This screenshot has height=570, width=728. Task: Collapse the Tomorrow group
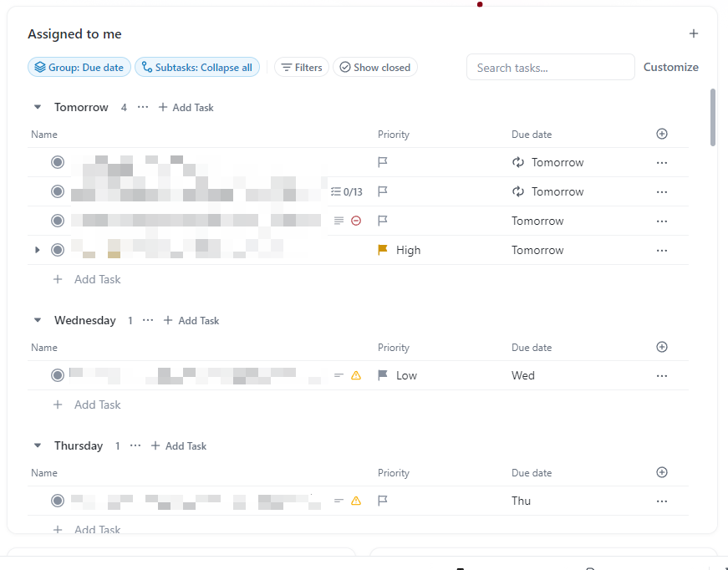pyautogui.click(x=38, y=107)
